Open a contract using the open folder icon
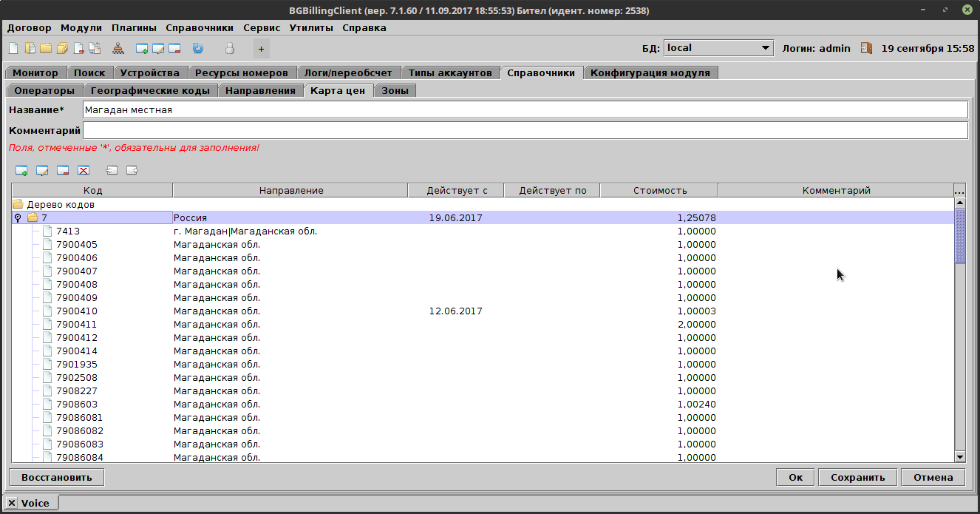 tap(45, 47)
